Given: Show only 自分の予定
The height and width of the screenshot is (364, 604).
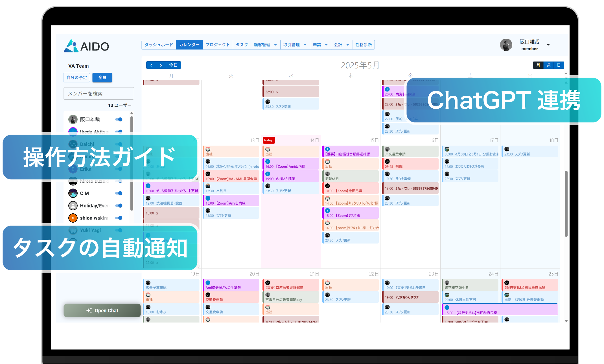Looking at the screenshot, I should (77, 78).
